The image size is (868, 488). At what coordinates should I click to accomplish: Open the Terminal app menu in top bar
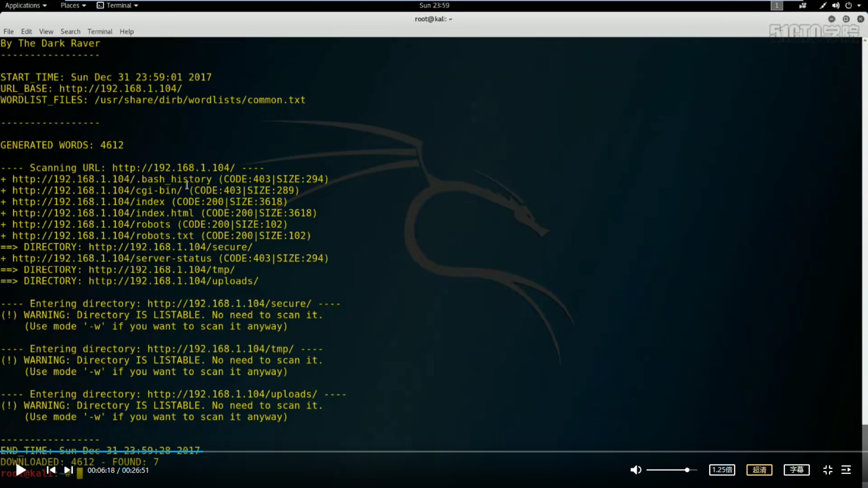click(x=118, y=5)
